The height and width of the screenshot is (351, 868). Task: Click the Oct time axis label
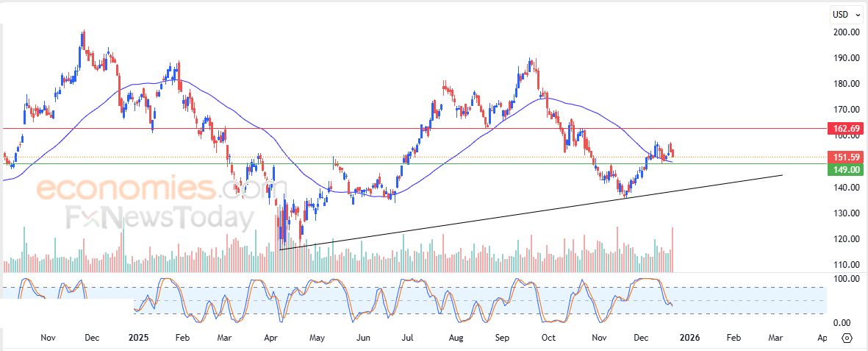(x=548, y=337)
